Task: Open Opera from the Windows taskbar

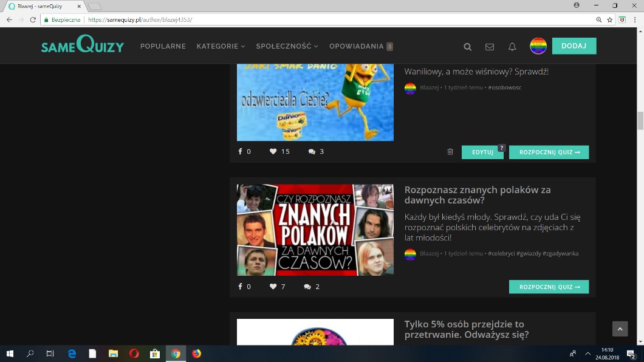Action: click(x=134, y=353)
